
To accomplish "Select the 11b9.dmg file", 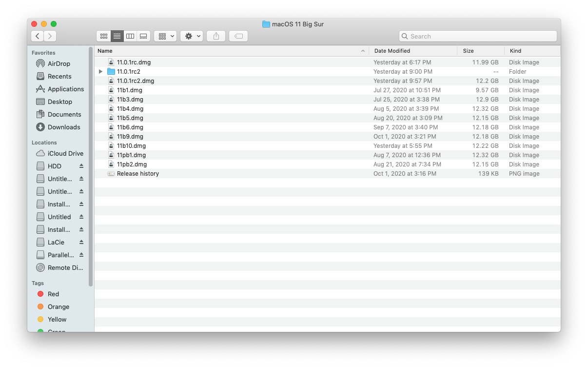I will [x=328, y=137].
